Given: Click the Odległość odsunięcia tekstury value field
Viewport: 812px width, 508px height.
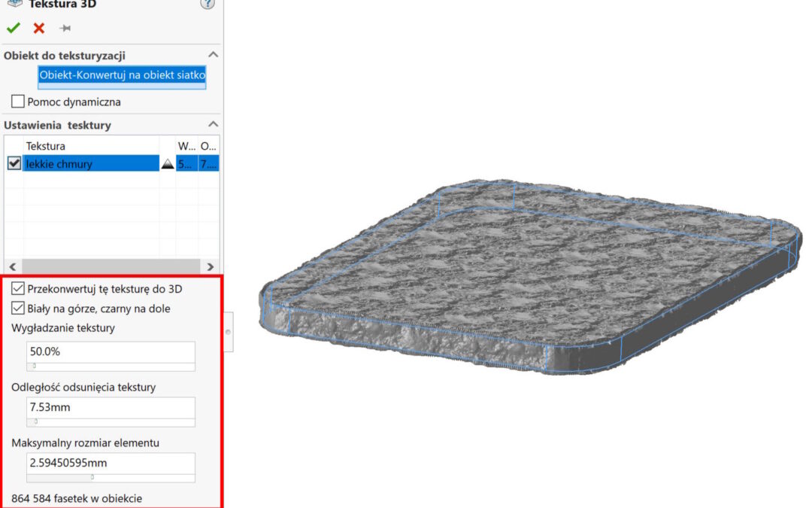Looking at the screenshot, I should pyautogui.click(x=111, y=407).
